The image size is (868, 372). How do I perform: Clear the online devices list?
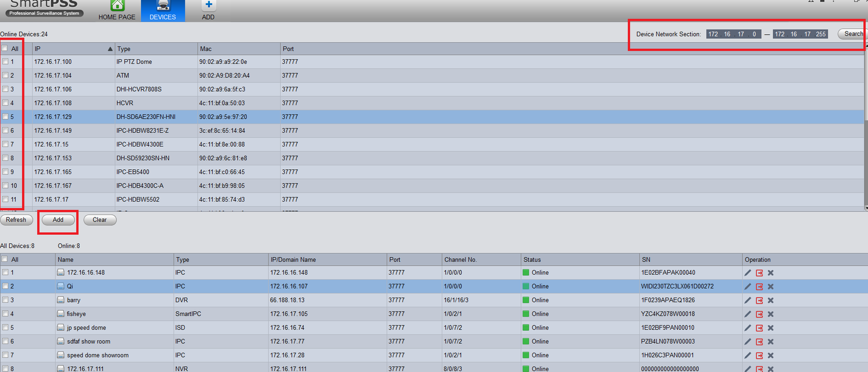(100, 220)
